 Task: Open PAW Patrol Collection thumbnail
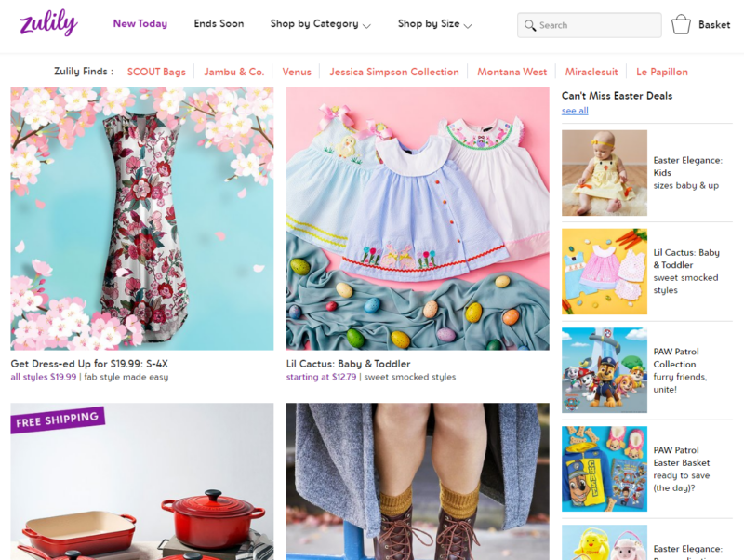coord(604,370)
